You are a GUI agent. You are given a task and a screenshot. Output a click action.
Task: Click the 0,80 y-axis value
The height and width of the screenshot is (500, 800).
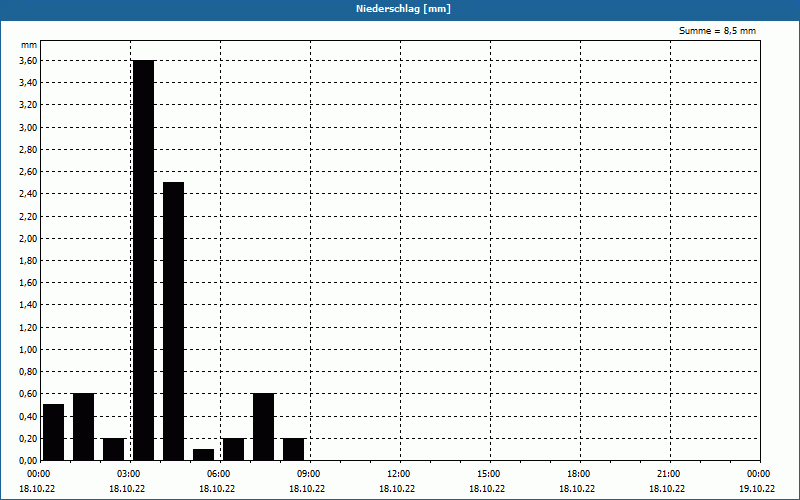(x=28, y=372)
